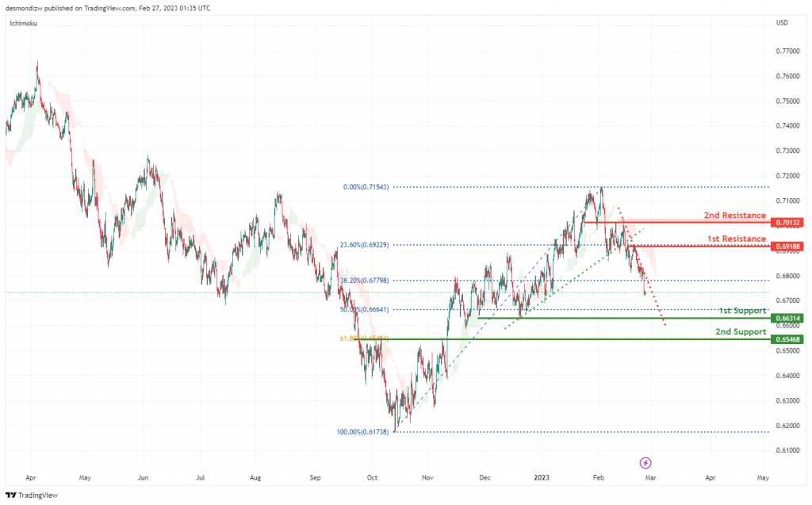Click the purple lightning event icon
The image size is (812, 505).
645,462
